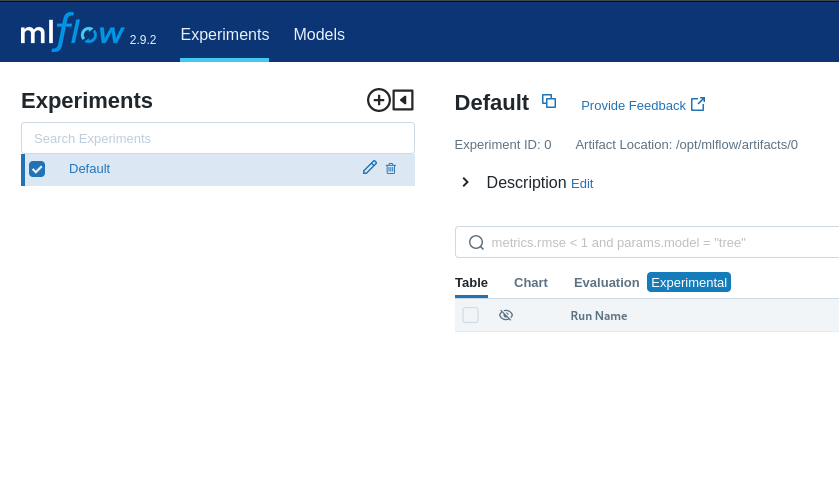
Task: Uncheck the Default experiment checkbox
Action: click(x=37, y=169)
